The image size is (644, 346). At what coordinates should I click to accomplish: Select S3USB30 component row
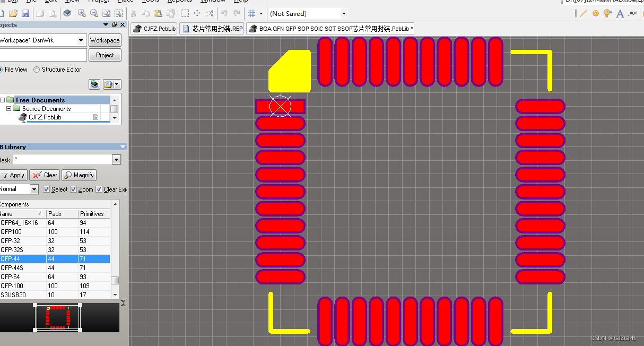(x=55, y=295)
